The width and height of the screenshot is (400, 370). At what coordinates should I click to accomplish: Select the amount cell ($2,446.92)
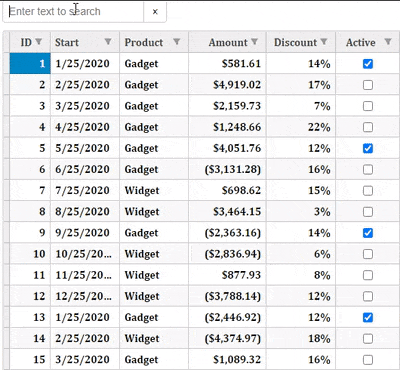pos(227,317)
